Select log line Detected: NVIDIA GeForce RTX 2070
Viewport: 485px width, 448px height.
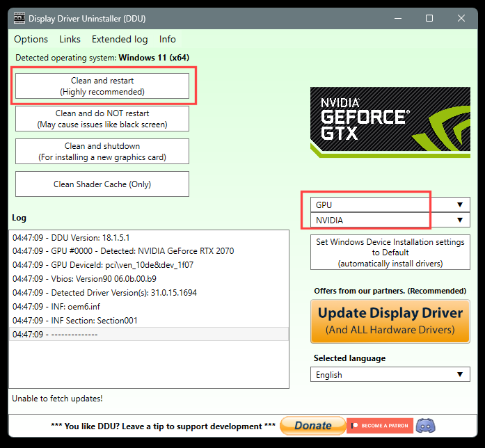[x=149, y=251]
